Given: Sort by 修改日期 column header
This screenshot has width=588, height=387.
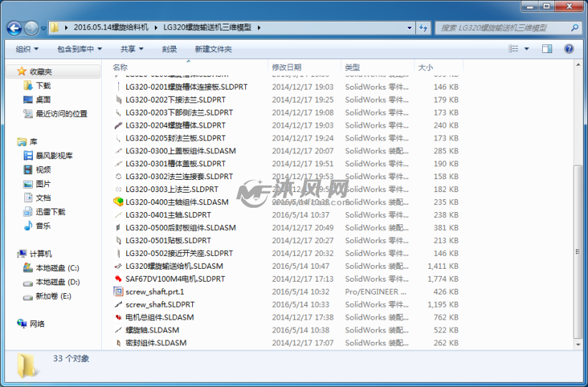Looking at the screenshot, I should click(x=287, y=67).
